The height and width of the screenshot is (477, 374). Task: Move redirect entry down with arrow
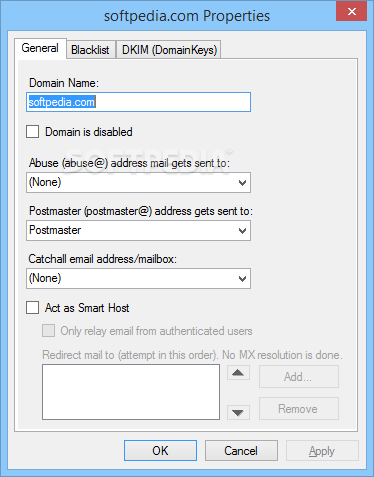pyautogui.click(x=238, y=412)
